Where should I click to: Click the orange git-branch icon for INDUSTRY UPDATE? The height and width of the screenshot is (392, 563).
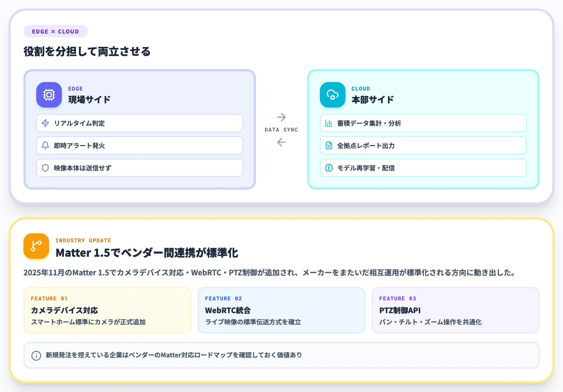click(36, 246)
